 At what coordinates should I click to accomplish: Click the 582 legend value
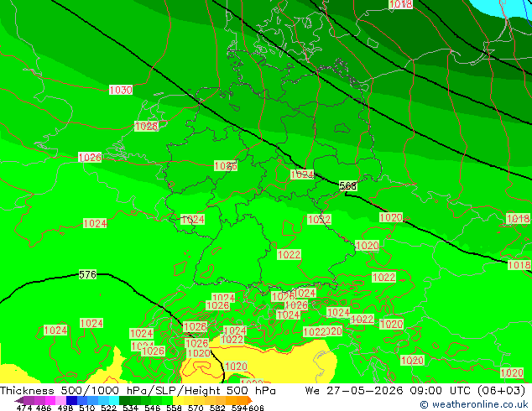[217, 408]
